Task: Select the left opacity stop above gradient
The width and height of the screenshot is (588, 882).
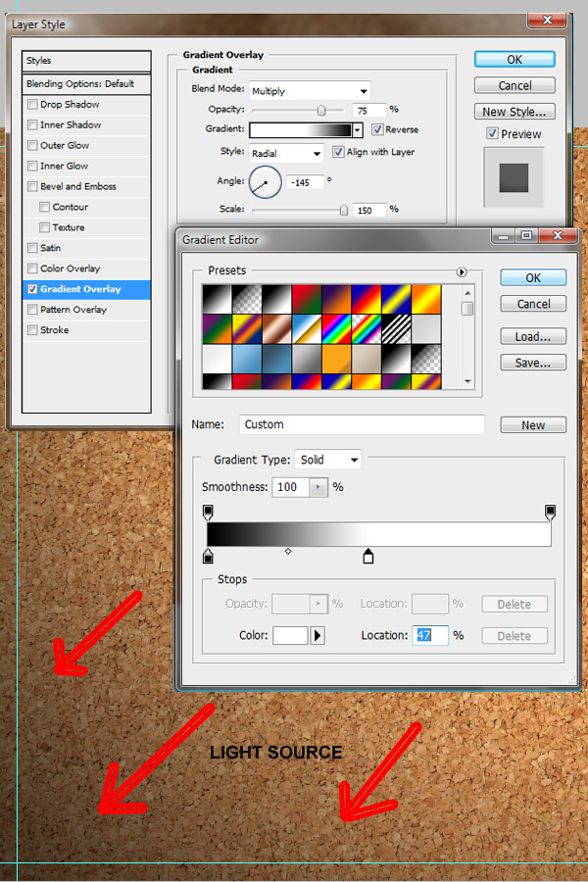Action: coord(208,512)
